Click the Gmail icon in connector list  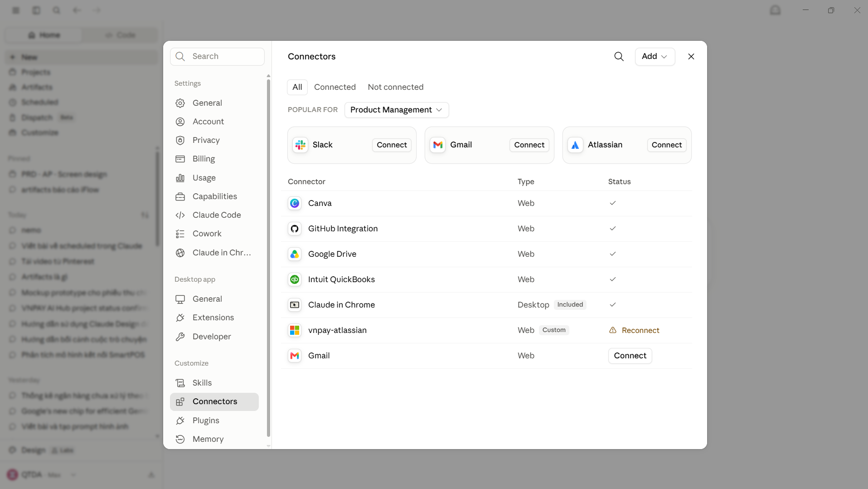pos(295,356)
